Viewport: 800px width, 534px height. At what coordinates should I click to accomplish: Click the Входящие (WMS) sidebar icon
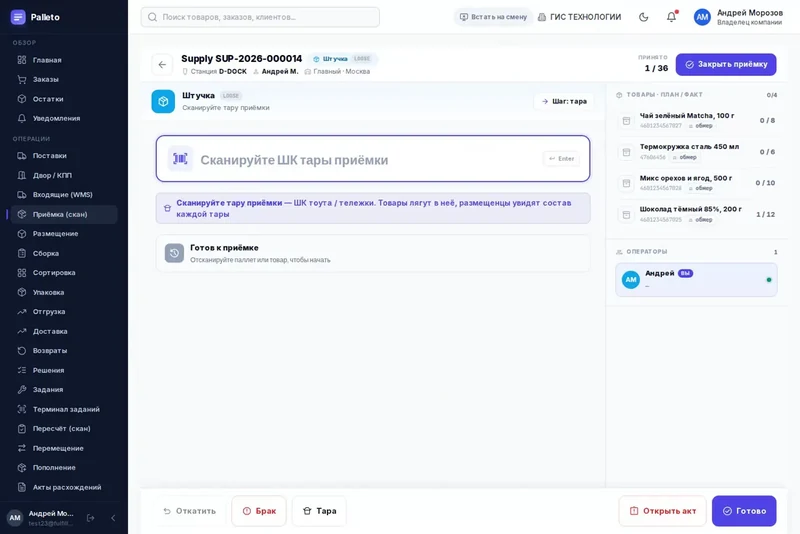tap(21, 194)
